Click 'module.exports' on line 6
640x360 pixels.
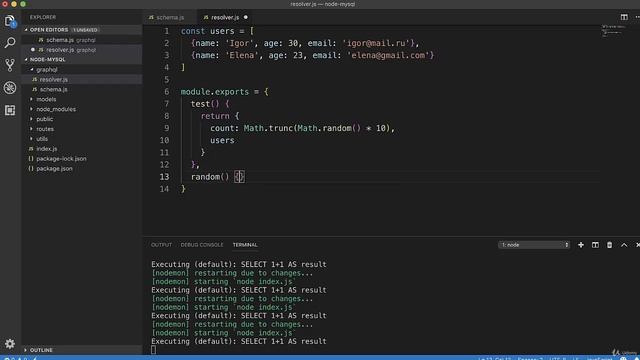pyautogui.click(x=215, y=92)
